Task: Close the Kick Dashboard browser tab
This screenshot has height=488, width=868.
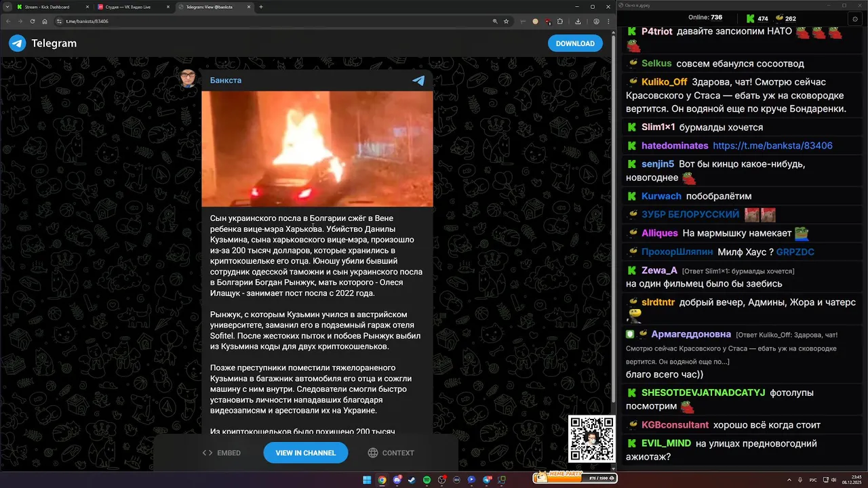Action: point(87,7)
